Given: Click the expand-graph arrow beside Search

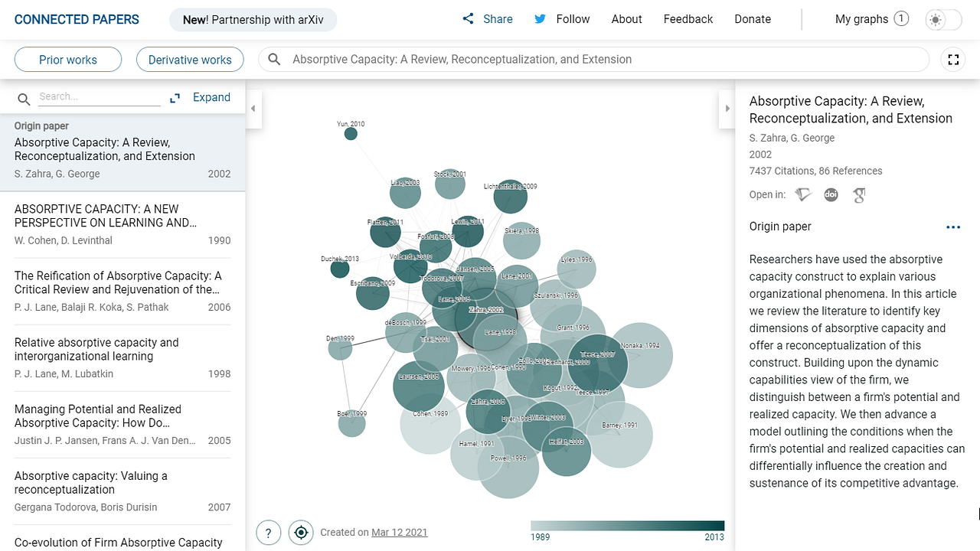Looking at the screenshot, I should (175, 97).
